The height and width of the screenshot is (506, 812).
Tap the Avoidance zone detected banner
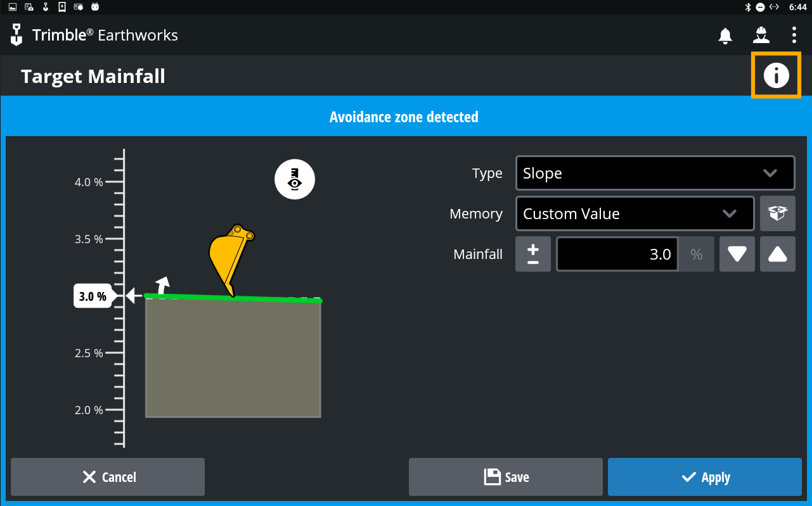point(404,117)
